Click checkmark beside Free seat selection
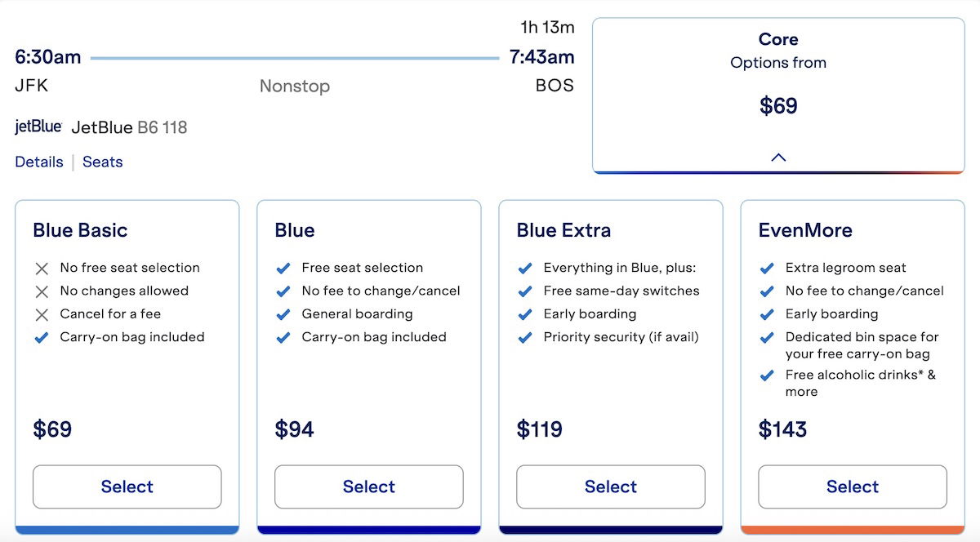 [283, 269]
